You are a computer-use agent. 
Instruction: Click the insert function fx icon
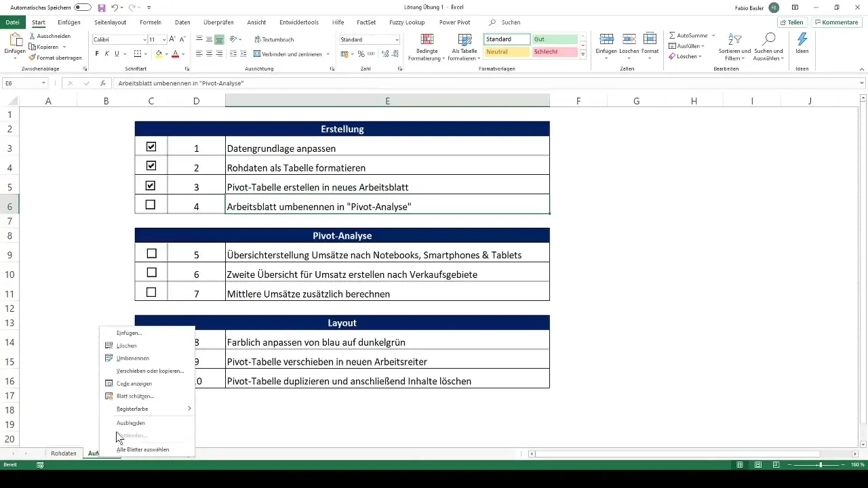point(103,83)
